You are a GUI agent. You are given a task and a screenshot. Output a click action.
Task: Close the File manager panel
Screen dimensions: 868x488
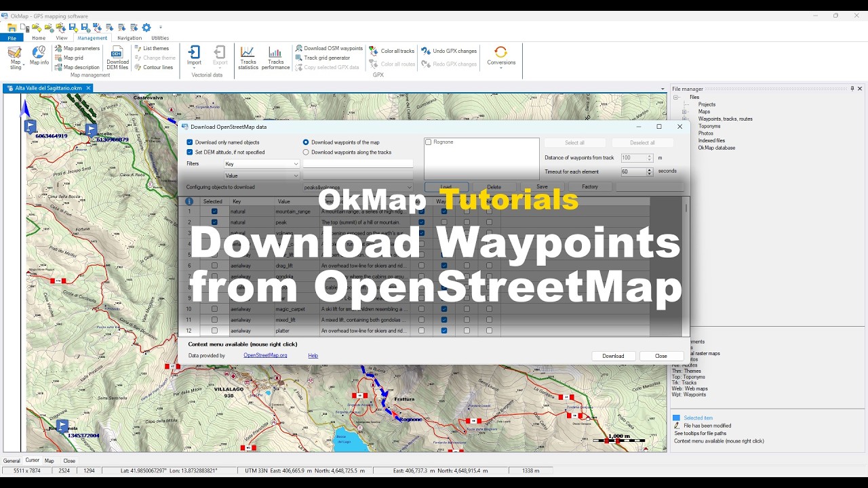point(861,88)
